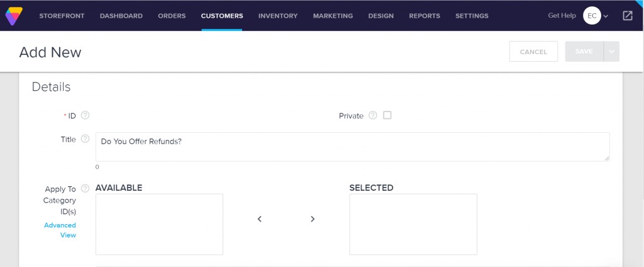Click the EC user avatar
The height and width of the screenshot is (267, 644).
[x=592, y=16]
